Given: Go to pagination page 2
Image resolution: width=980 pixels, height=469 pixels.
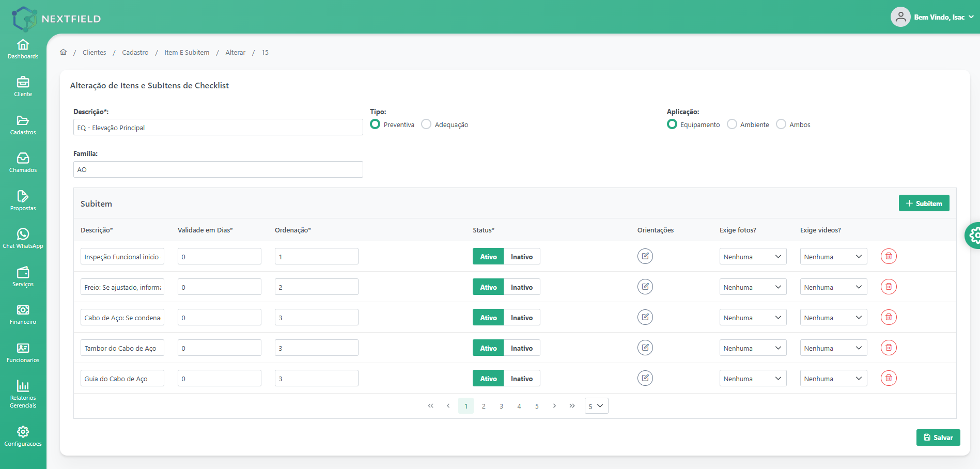Looking at the screenshot, I should pyautogui.click(x=484, y=406).
